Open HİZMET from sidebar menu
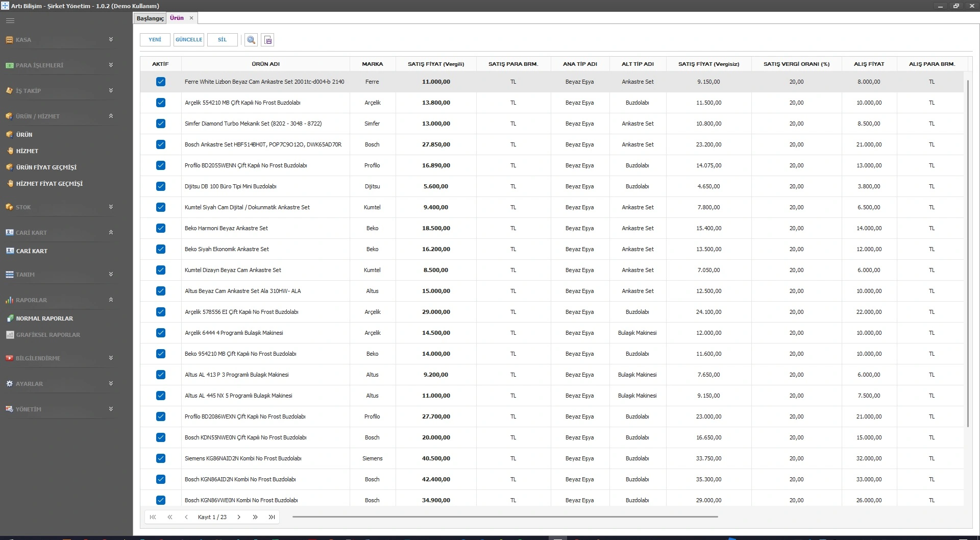The width and height of the screenshot is (980, 540). [27, 151]
